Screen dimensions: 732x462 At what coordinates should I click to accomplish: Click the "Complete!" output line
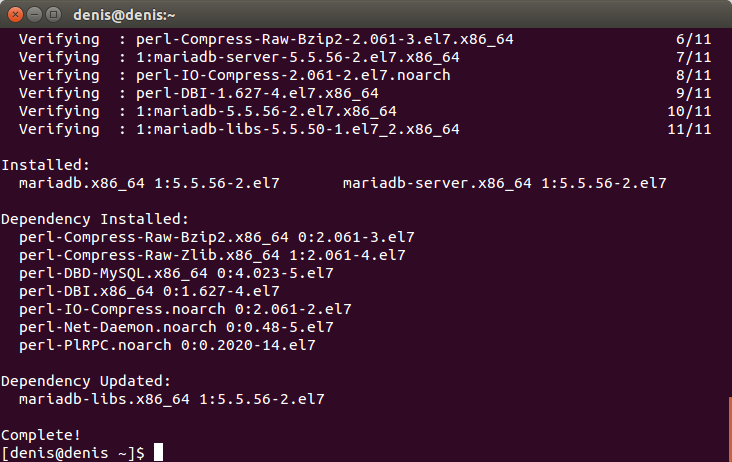[x=41, y=435]
